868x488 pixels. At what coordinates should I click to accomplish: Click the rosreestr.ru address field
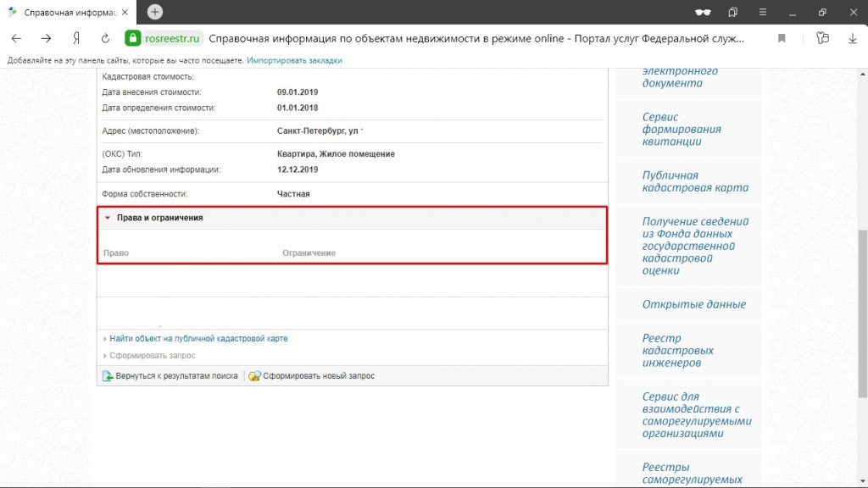172,39
